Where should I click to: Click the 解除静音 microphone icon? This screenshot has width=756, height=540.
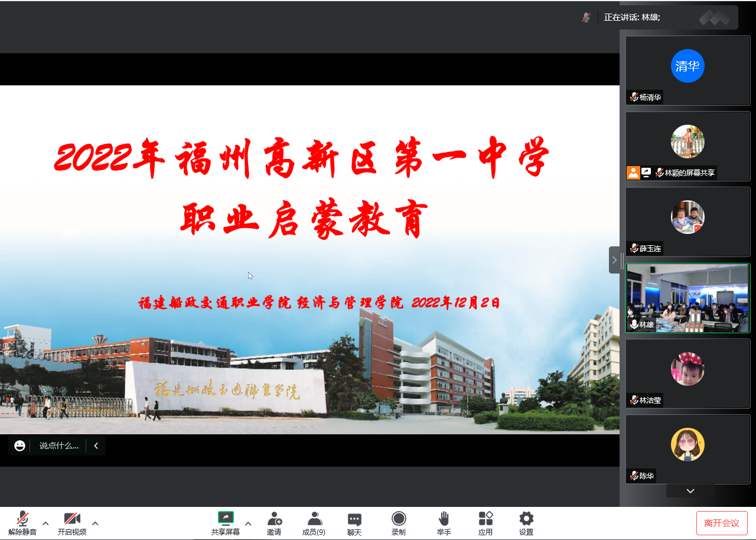click(x=22, y=519)
